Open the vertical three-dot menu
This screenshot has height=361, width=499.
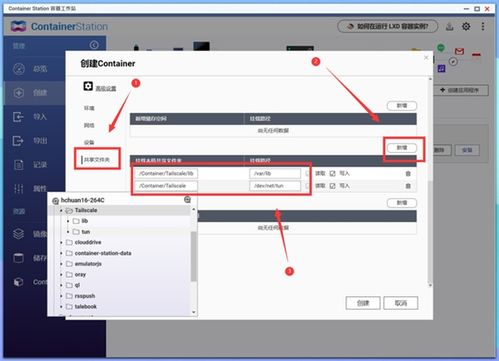(483, 26)
